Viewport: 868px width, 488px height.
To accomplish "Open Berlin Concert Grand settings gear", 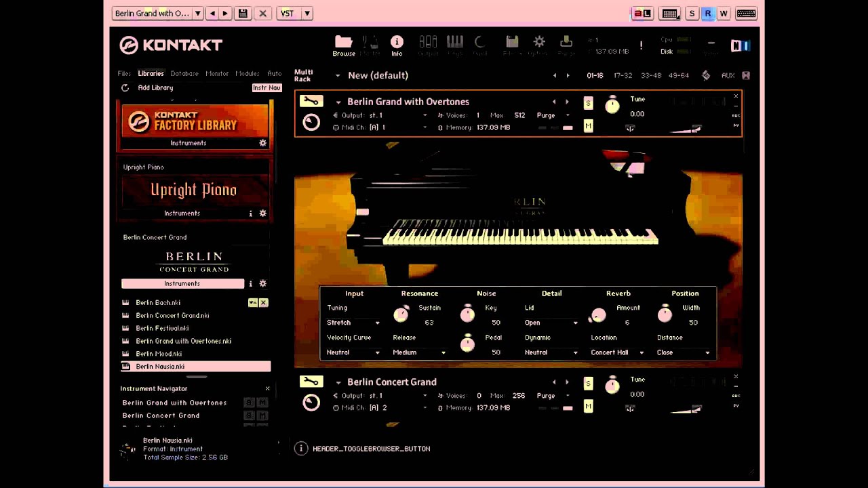I will 263,284.
